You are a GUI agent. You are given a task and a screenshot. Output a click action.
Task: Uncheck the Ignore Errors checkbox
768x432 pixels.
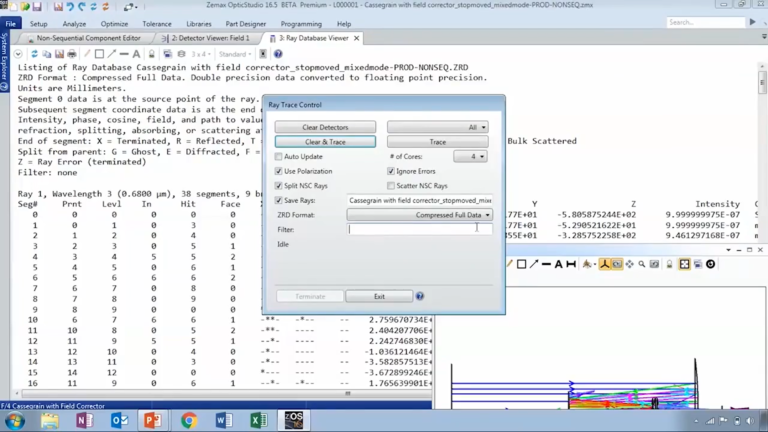[391, 171]
